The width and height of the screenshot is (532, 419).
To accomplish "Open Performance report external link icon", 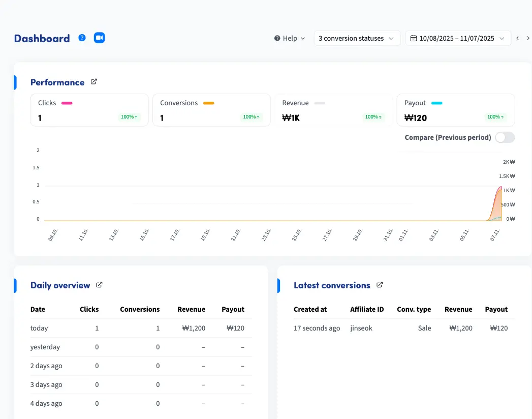I will click(93, 82).
